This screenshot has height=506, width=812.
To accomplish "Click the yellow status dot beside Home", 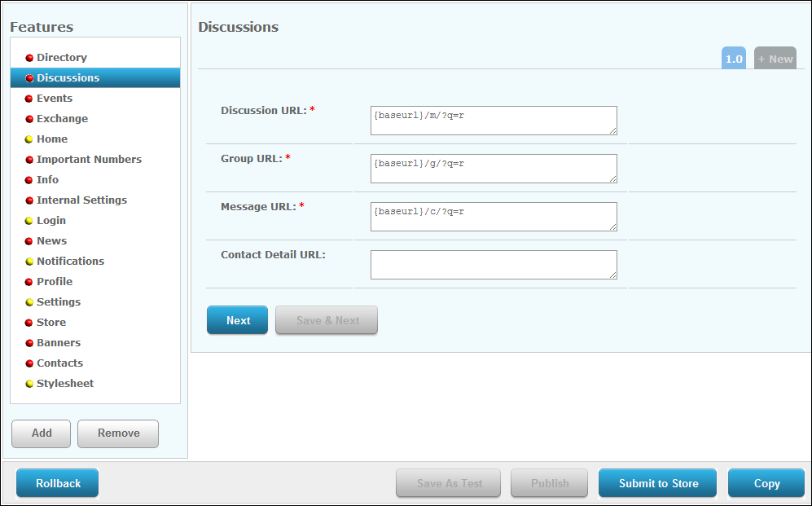I will (29, 139).
